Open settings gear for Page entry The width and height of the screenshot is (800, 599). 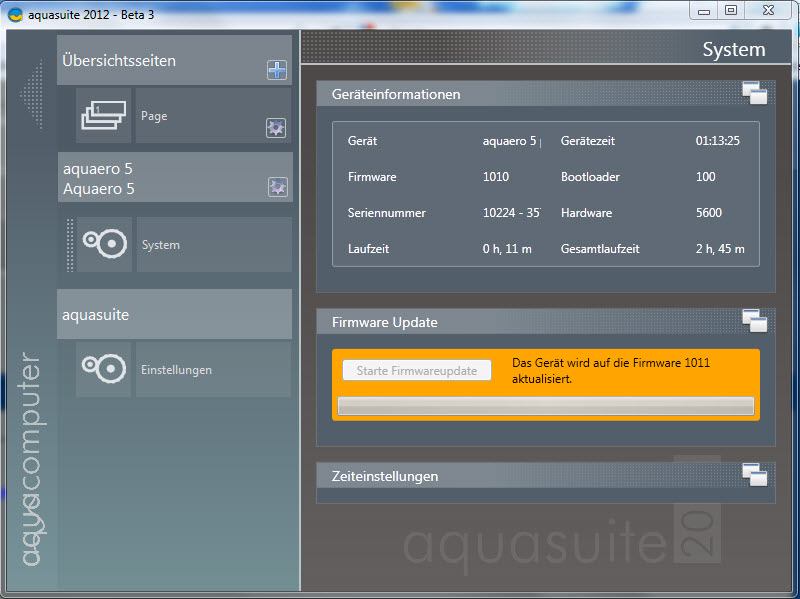point(276,128)
